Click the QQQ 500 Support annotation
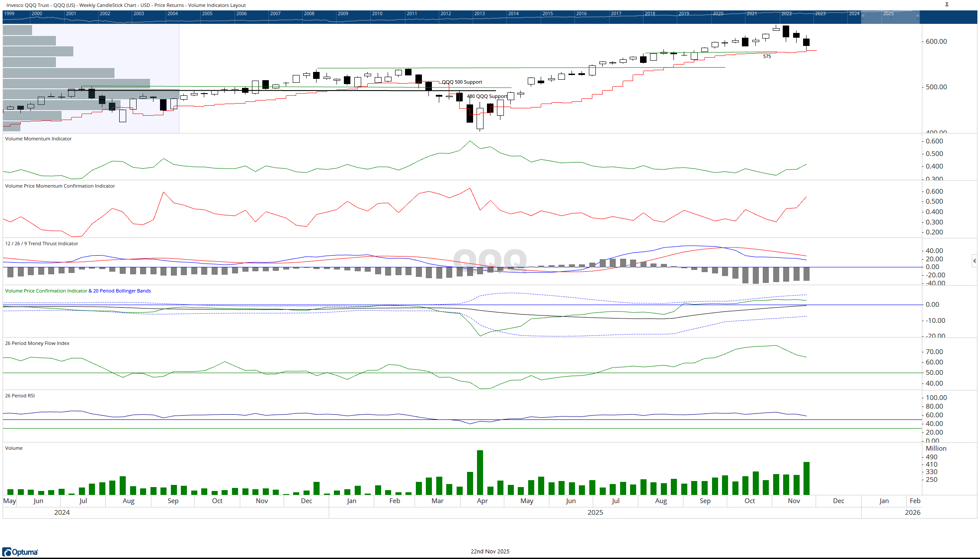980x559 pixels. point(462,82)
